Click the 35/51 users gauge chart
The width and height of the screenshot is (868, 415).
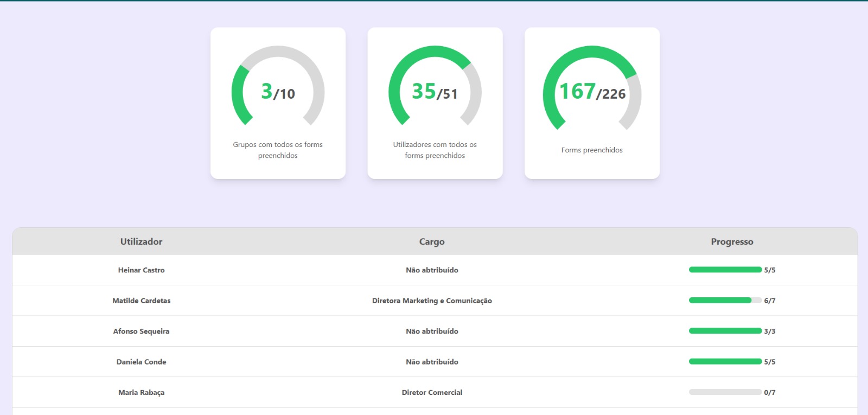coord(435,87)
